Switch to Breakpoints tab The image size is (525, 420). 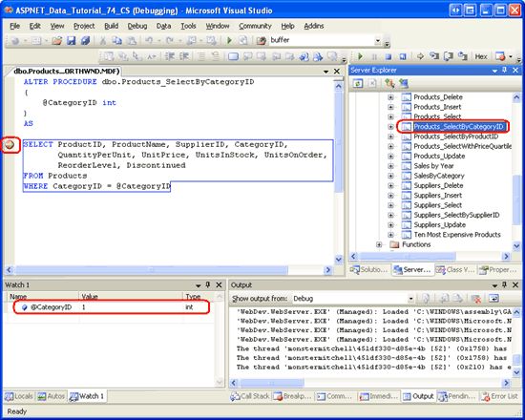point(292,396)
